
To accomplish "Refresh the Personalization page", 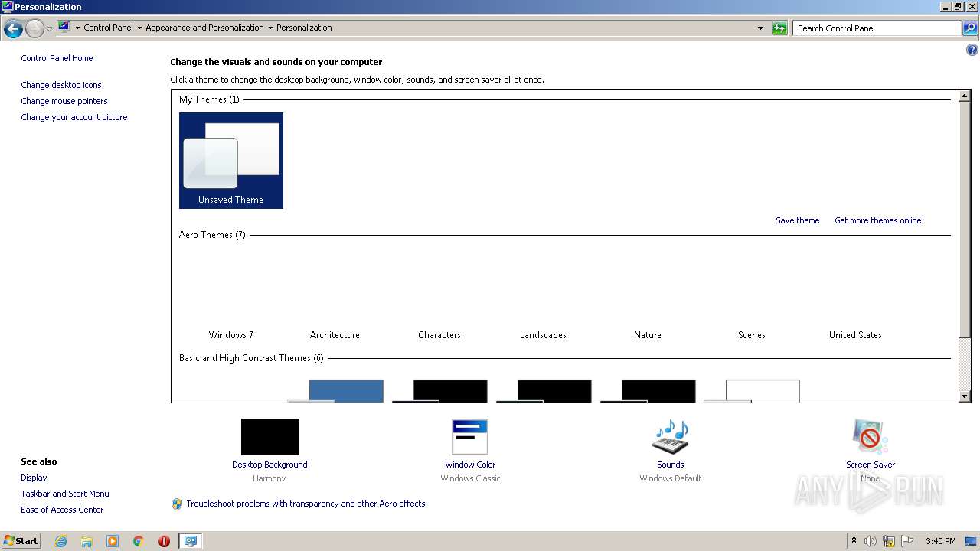I will (x=779, y=28).
